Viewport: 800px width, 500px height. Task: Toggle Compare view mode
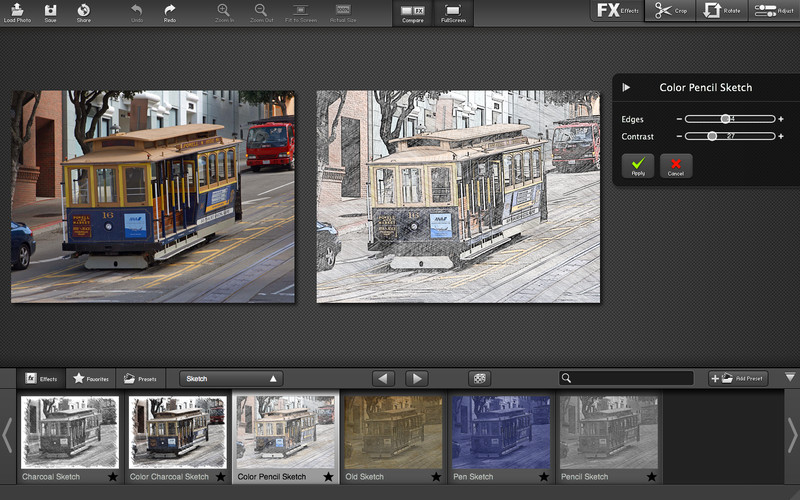tap(412, 12)
